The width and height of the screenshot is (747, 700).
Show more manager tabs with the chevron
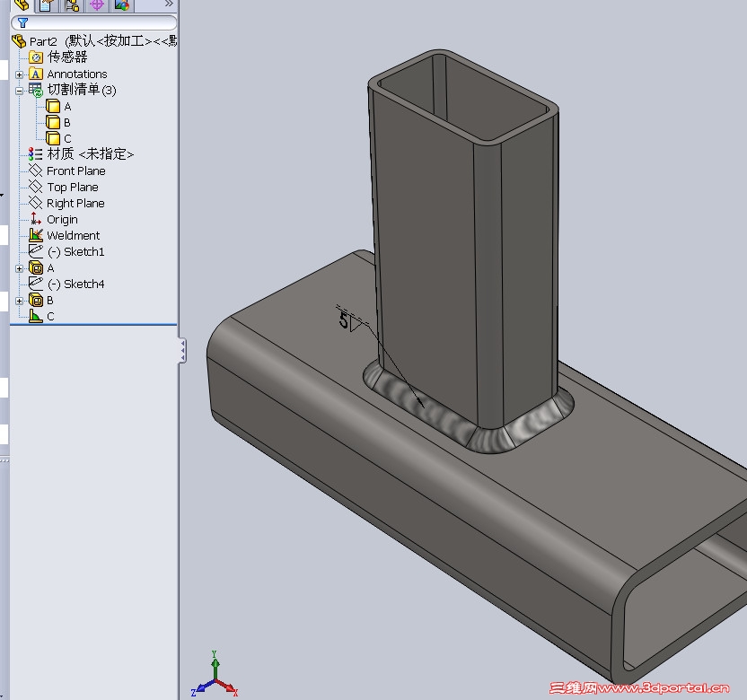(x=169, y=4)
